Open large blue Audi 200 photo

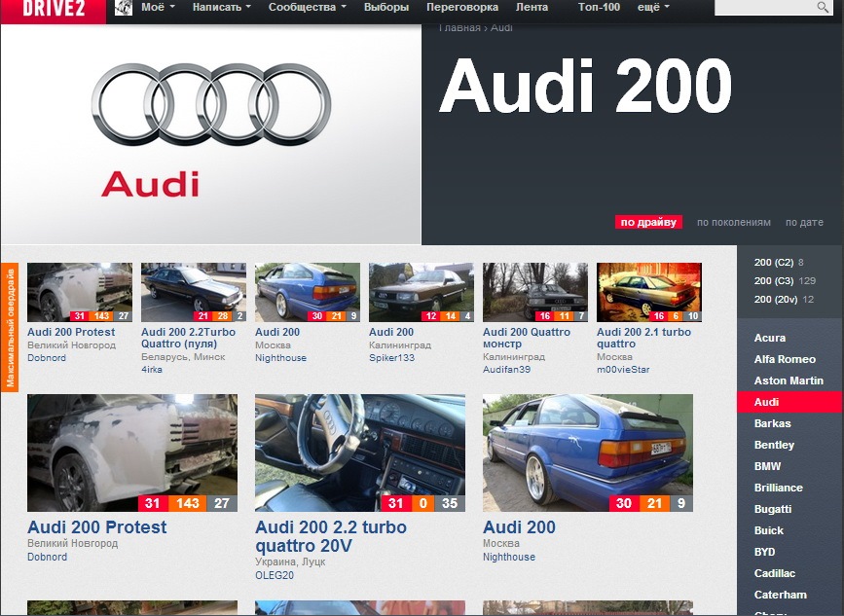pyautogui.click(x=588, y=453)
